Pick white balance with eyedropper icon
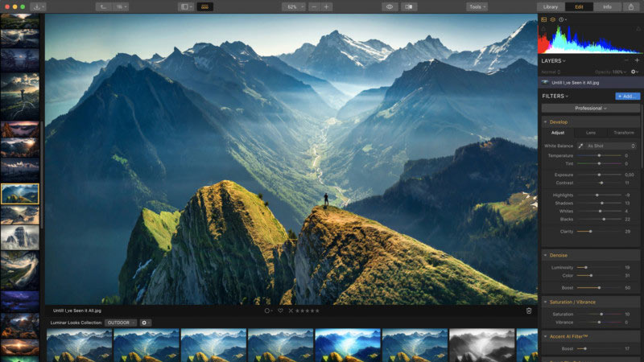 (x=579, y=146)
